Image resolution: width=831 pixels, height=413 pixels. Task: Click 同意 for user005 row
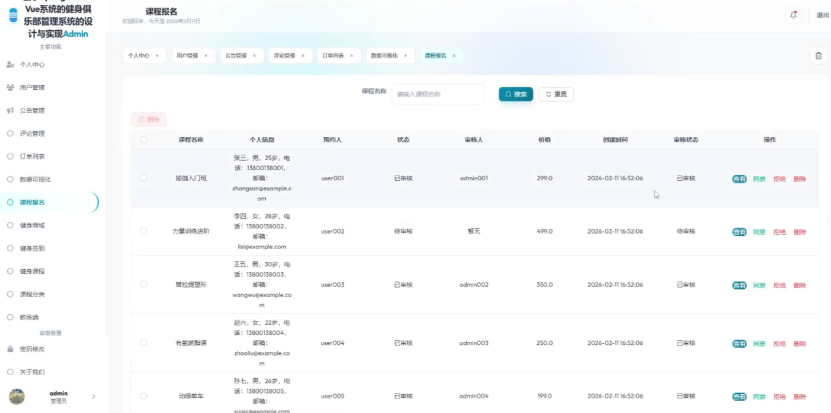point(759,397)
